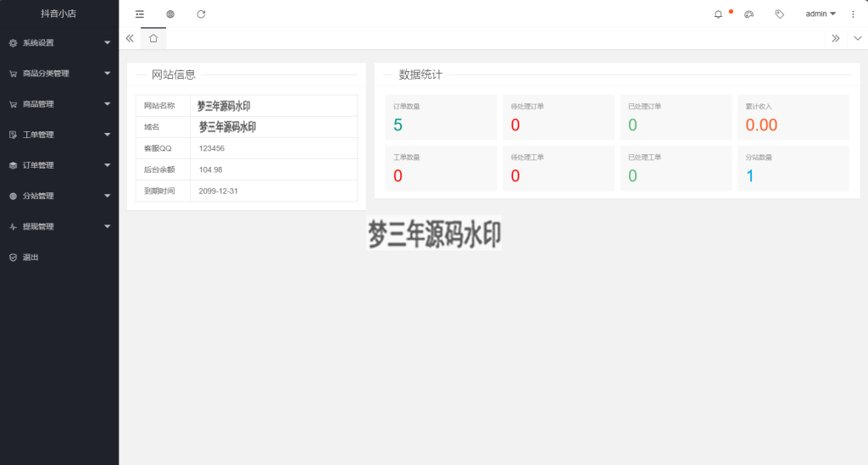The width and height of the screenshot is (868, 465).
Task: Click the gear icon beside 系统设置
Action: pyautogui.click(x=14, y=43)
